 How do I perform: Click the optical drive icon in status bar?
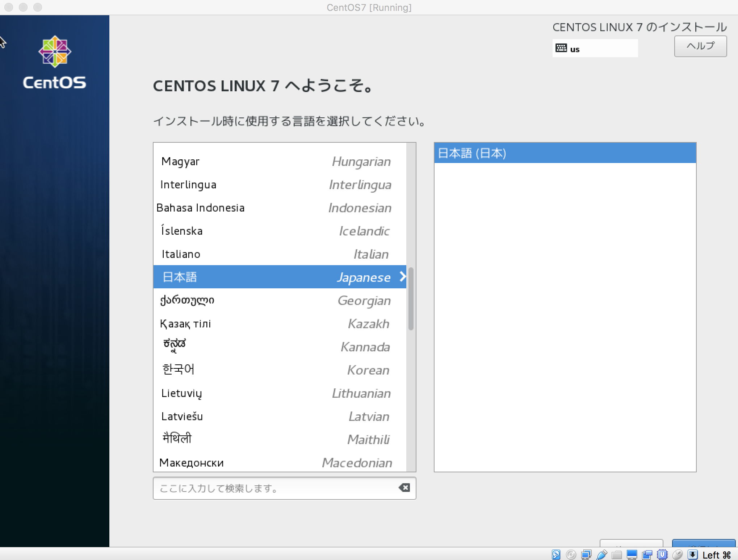571,555
